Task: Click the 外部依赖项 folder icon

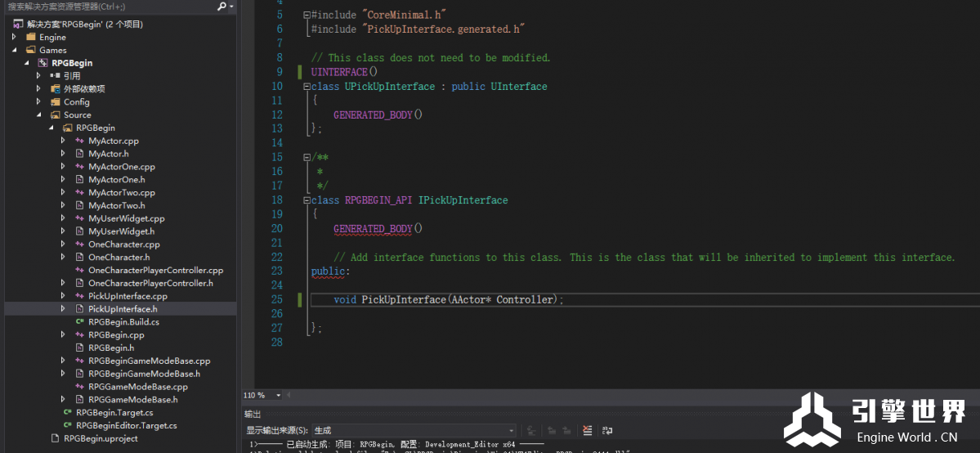Action: [x=55, y=89]
